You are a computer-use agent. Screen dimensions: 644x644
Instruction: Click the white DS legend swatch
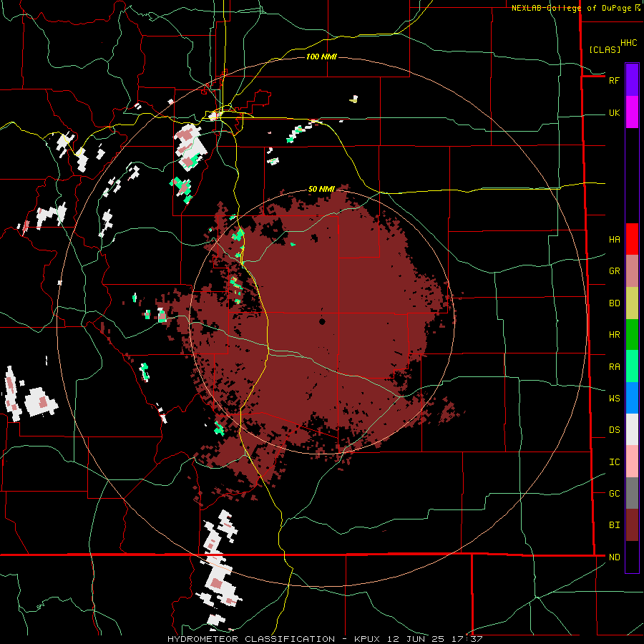[632, 429]
